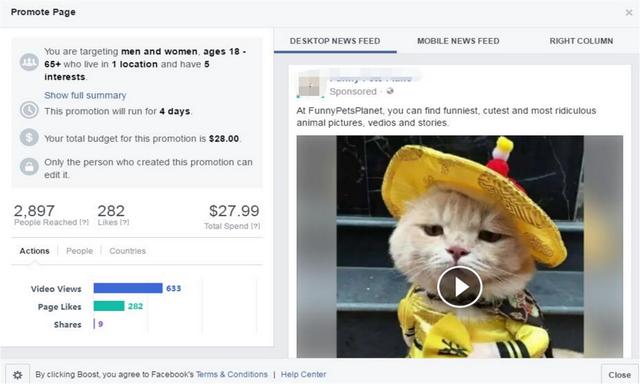Play the cat video

(x=460, y=287)
